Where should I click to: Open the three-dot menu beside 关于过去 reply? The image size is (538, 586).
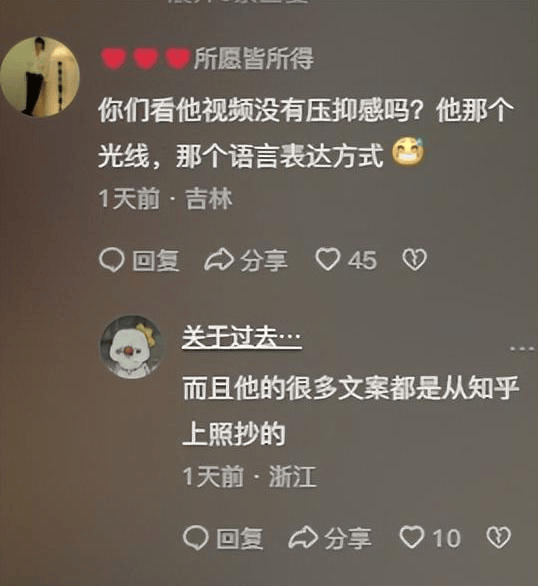click(x=522, y=349)
